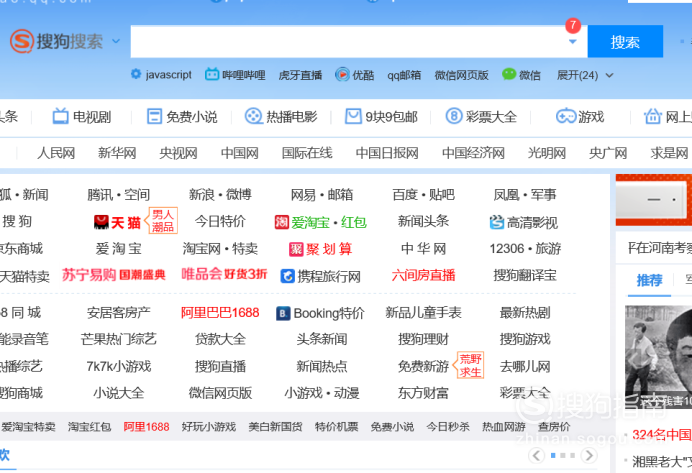The image size is (692, 473).
Task: Open 腾讯·空间 link
Action: [x=119, y=195]
